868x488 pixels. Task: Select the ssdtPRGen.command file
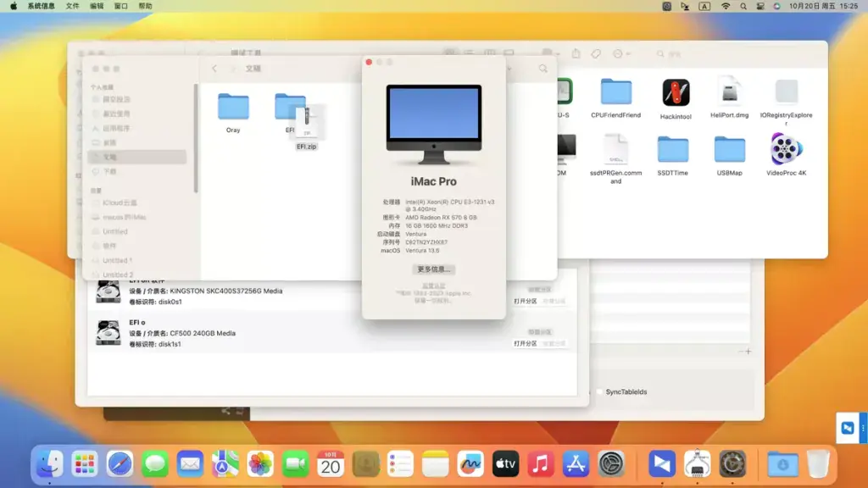pyautogui.click(x=615, y=149)
